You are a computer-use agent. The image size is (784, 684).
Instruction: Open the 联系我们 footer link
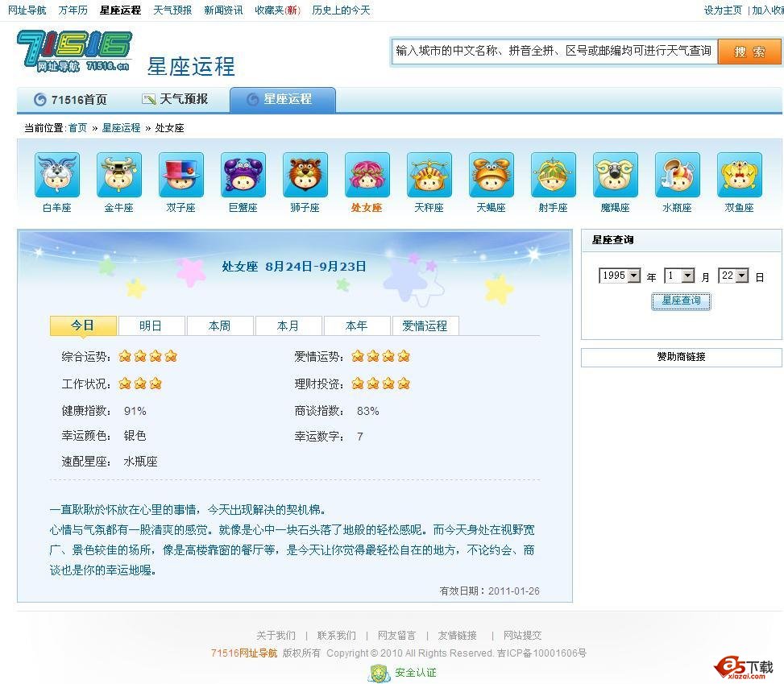point(337,636)
